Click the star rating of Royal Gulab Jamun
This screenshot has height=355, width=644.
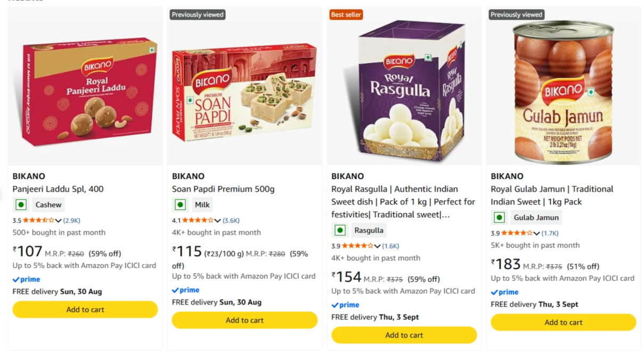(516, 233)
